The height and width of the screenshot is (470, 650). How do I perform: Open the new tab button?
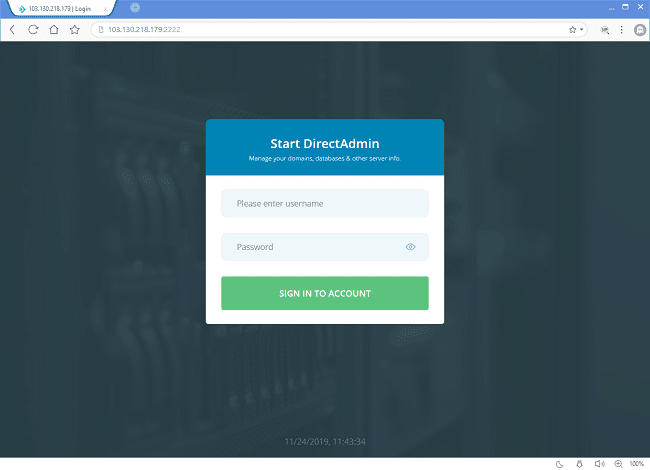point(135,8)
